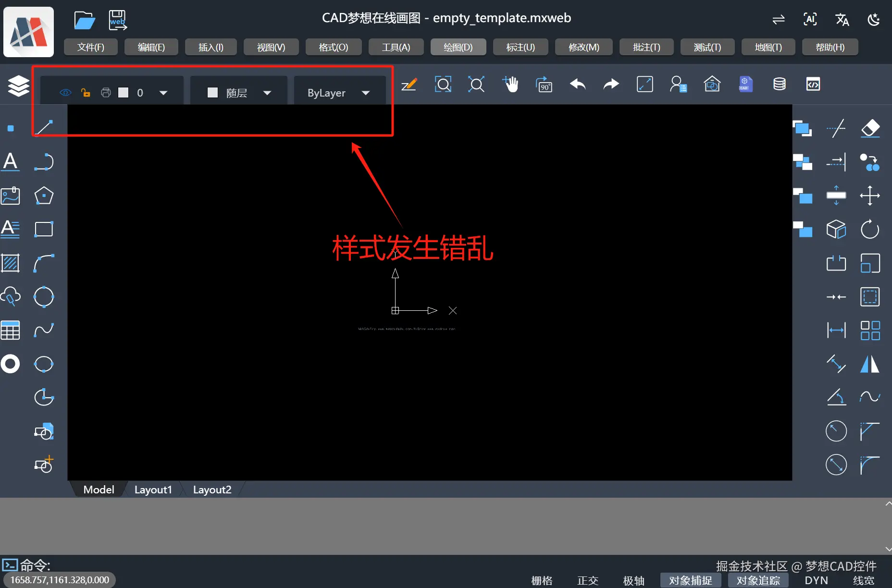Select the Text tool
The width and height of the screenshot is (892, 588).
tap(10, 162)
